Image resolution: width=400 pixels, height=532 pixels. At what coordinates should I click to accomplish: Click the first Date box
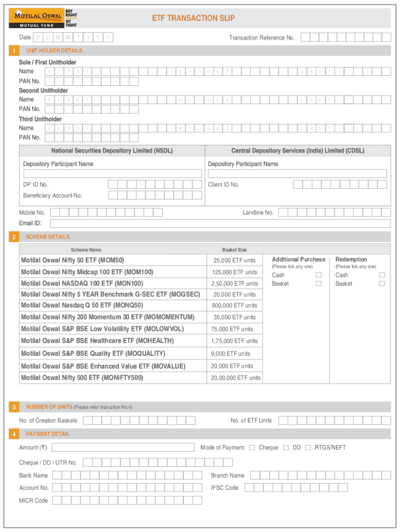point(38,37)
